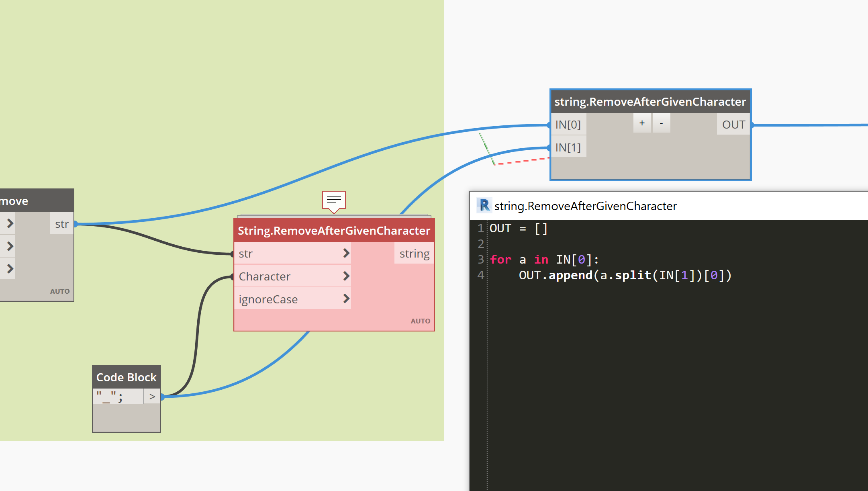Screen dimensions: 868x491
Task: Remove input port with minus button
Action: click(661, 123)
